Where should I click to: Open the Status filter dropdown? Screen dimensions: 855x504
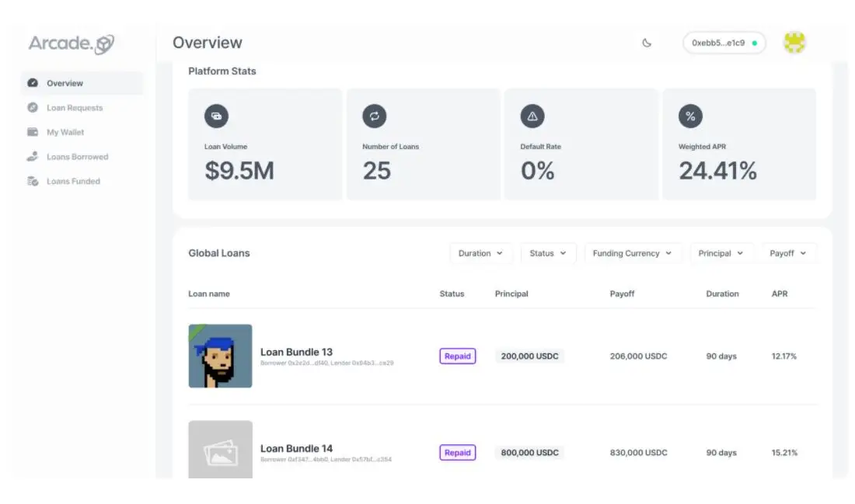pos(547,253)
